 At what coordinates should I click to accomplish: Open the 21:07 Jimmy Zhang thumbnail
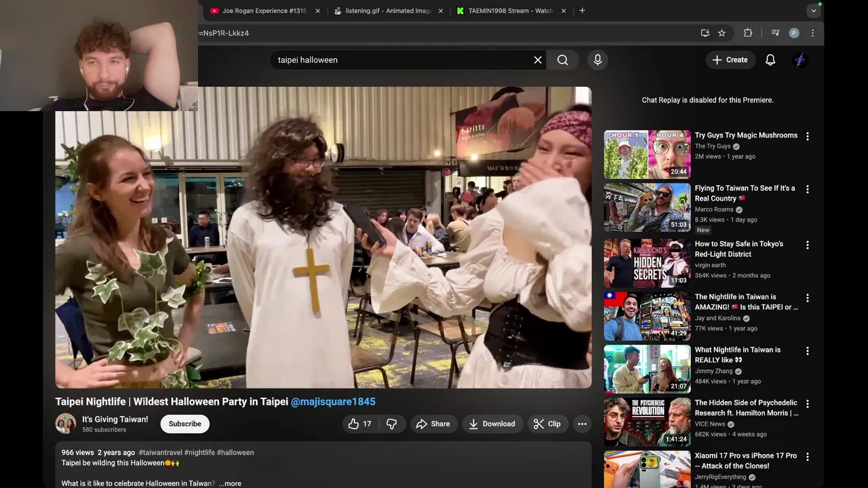click(647, 369)
